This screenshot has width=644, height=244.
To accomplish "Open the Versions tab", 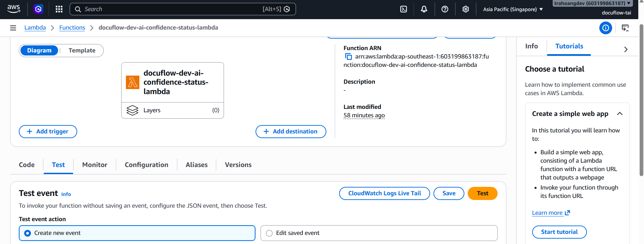I will [x=238, y=165].
